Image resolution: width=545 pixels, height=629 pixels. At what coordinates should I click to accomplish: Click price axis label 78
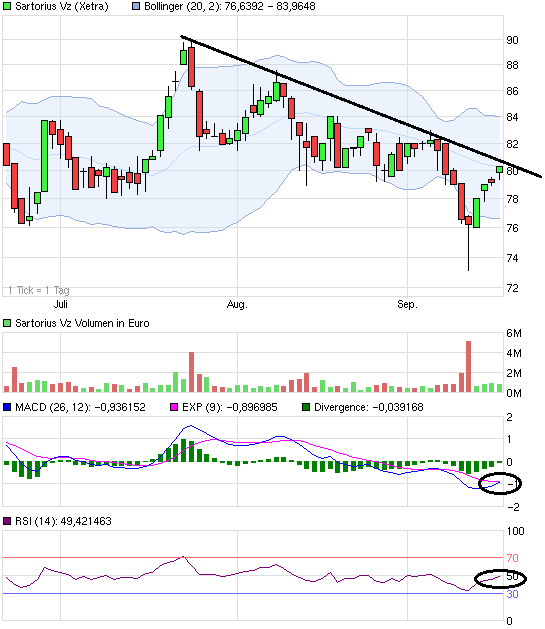pyautogui.click(x=512, y=199)
